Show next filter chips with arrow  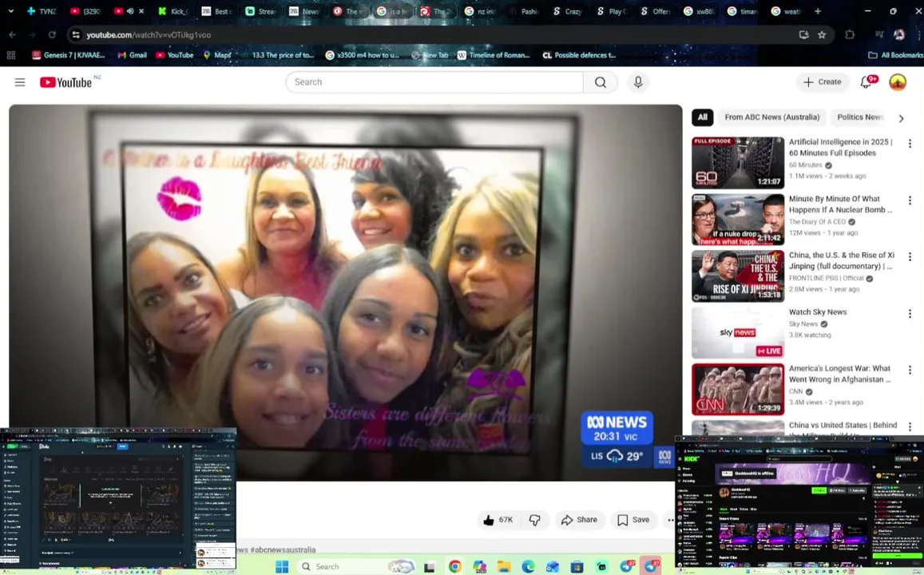[900, 118]
